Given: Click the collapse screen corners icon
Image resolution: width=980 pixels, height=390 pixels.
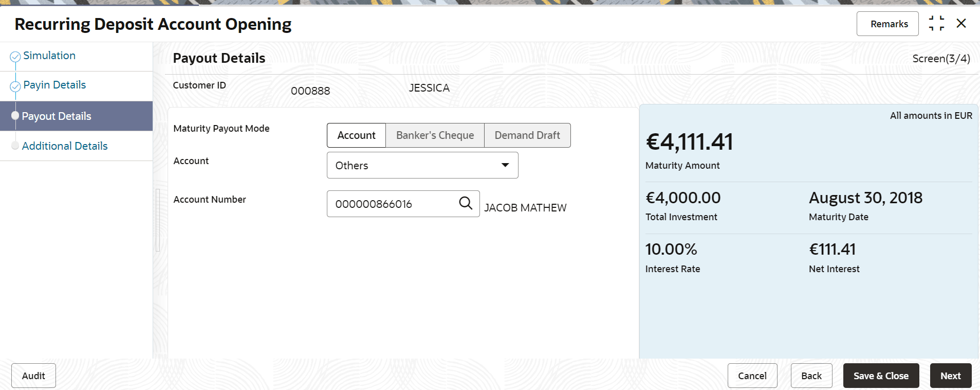Looking at the screenshot, I should (936, 24).
